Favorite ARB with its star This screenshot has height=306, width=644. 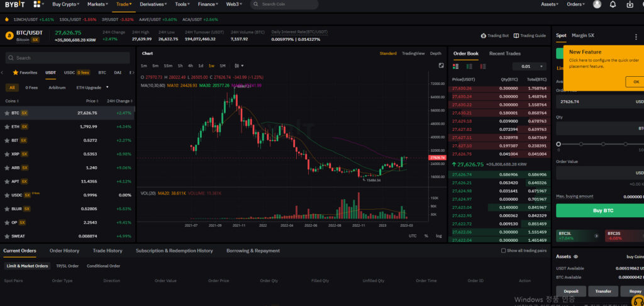coord(7,168)
